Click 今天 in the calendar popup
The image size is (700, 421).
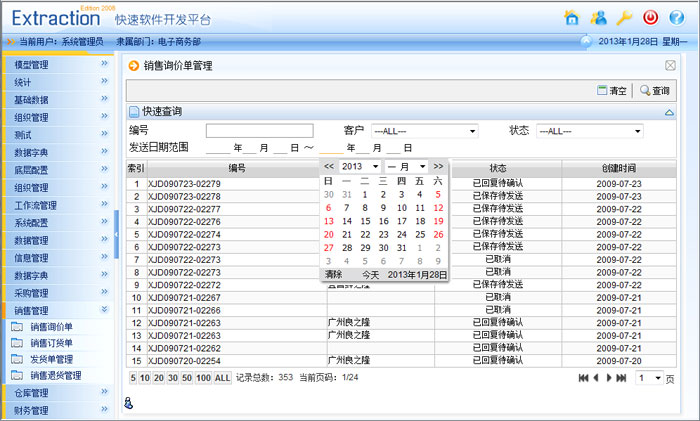point(370,274)
